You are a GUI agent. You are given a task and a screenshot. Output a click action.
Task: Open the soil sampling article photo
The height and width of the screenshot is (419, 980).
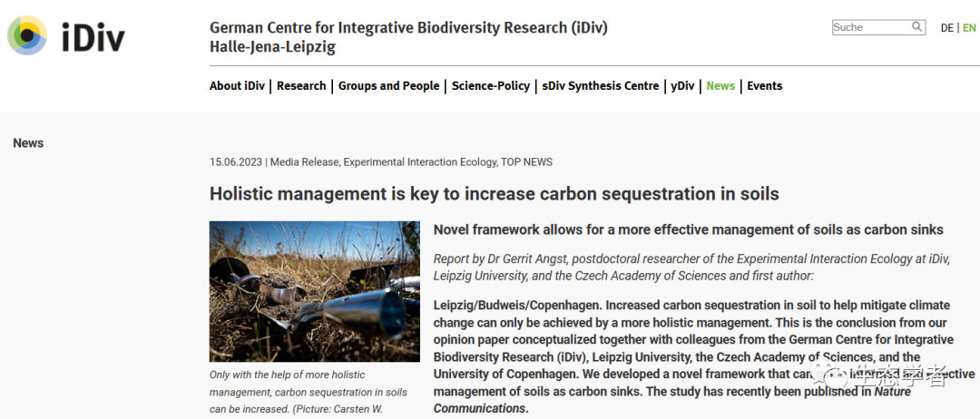[x=314, y=291]
